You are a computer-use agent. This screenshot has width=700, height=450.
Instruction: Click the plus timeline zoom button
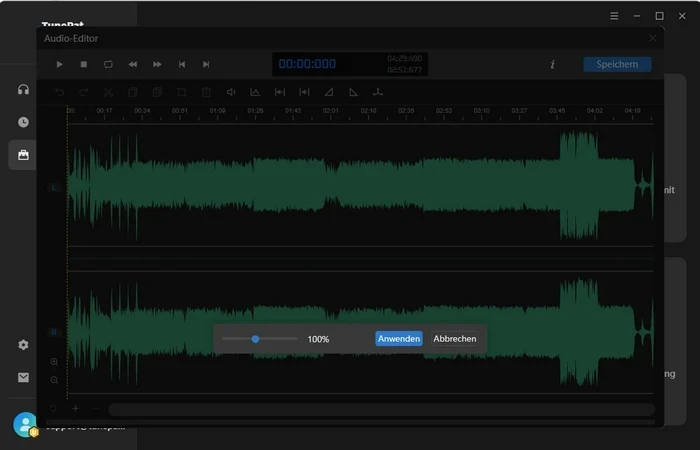[75, 408]
